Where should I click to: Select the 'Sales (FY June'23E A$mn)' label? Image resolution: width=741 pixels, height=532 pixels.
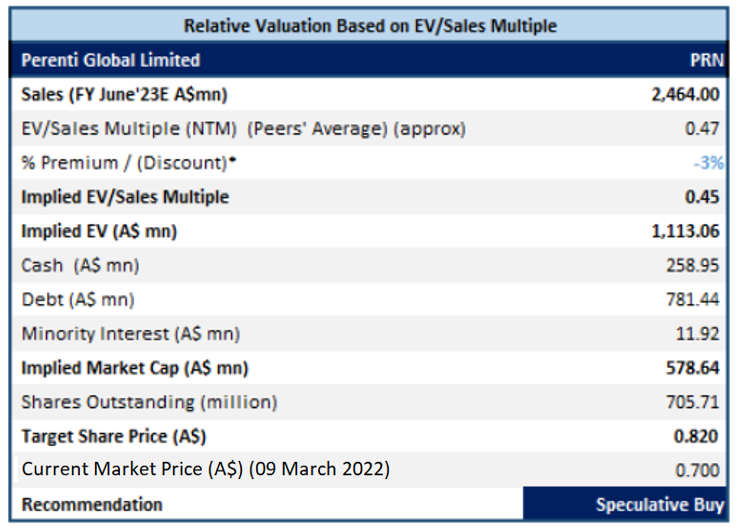point(124,94)
